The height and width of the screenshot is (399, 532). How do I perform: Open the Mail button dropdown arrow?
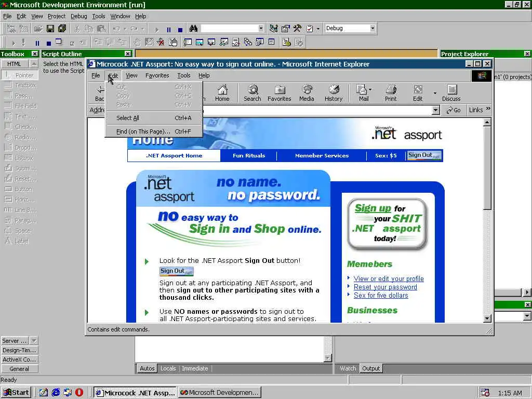pyautogui.click(x=370, y=90)
